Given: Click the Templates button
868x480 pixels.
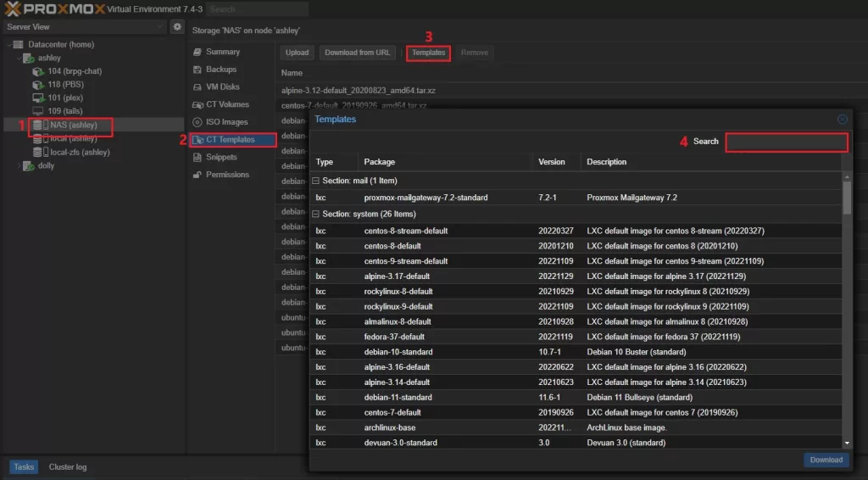Looking at the screenshot, I should (428, 53).
